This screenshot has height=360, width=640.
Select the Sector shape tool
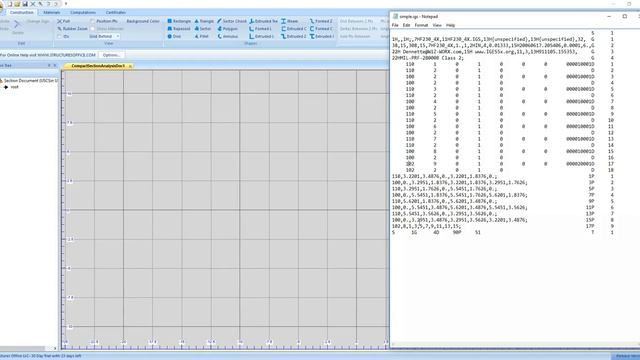[x=203, y=29]
